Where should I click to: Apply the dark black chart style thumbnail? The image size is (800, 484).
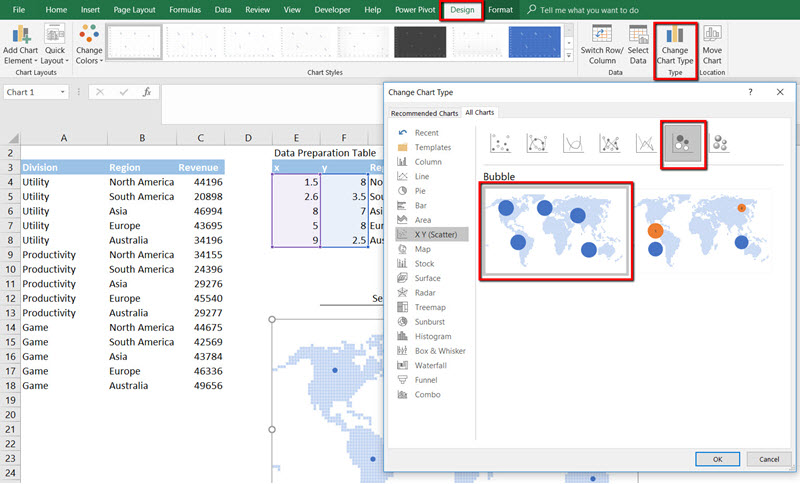[x=419, y=42]
